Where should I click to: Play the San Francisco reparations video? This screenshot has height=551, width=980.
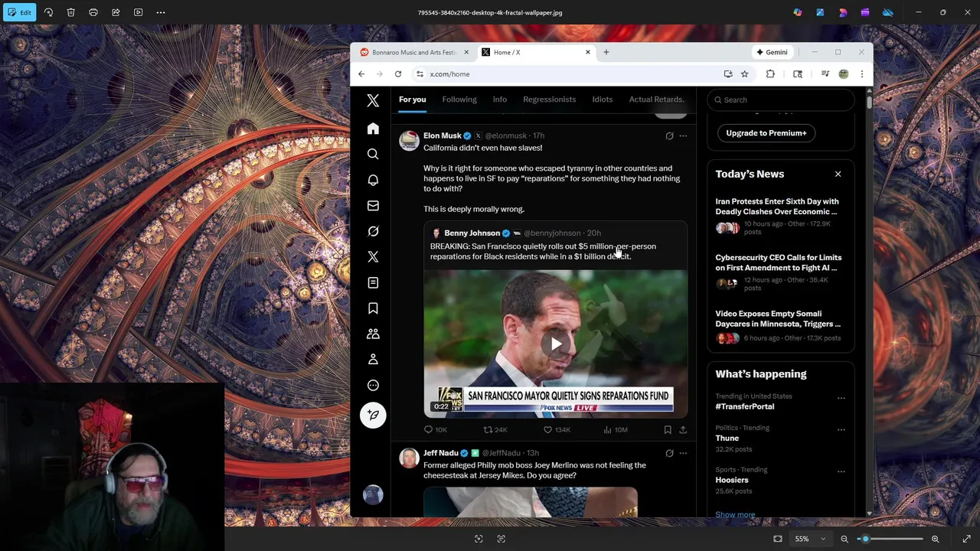coord(556,344)
